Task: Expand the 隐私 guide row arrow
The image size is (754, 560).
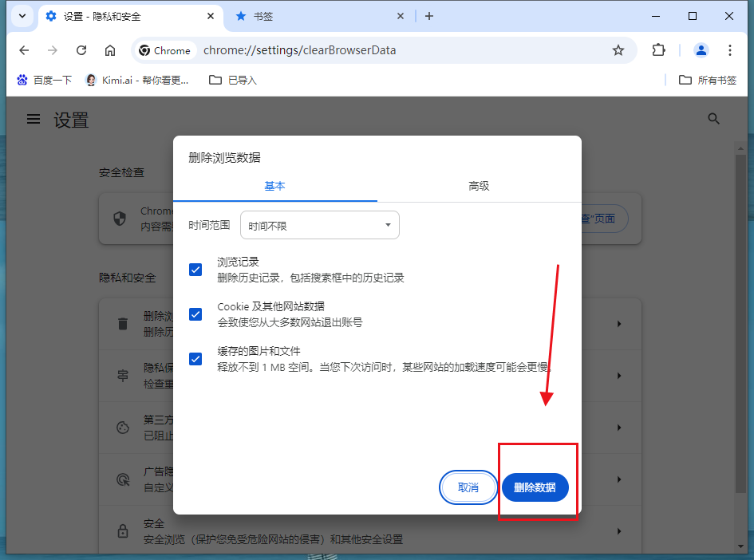Action: [x=619, y=376]
